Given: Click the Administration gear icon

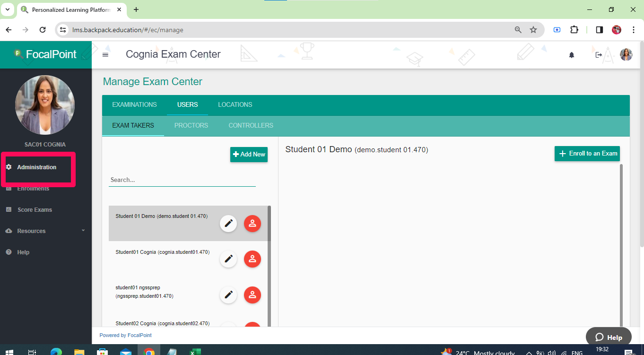Looking at the screenshot, I should pos(9,167).
